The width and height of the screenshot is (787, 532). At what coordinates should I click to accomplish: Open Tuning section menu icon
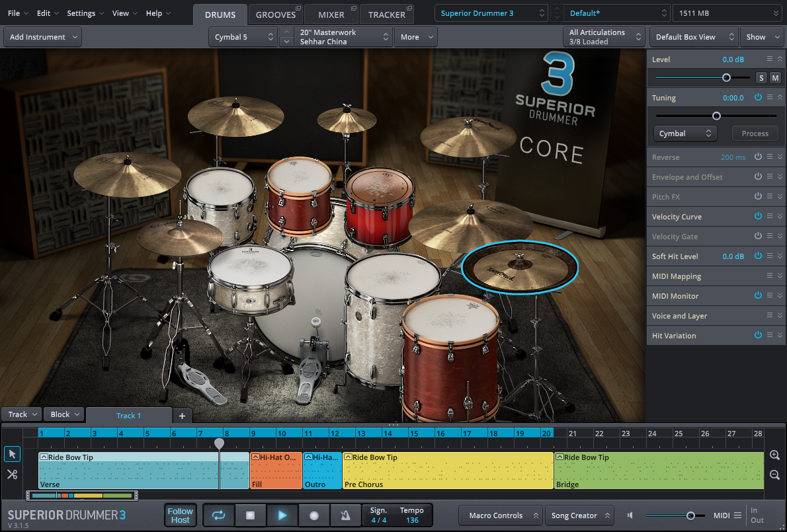769,97
